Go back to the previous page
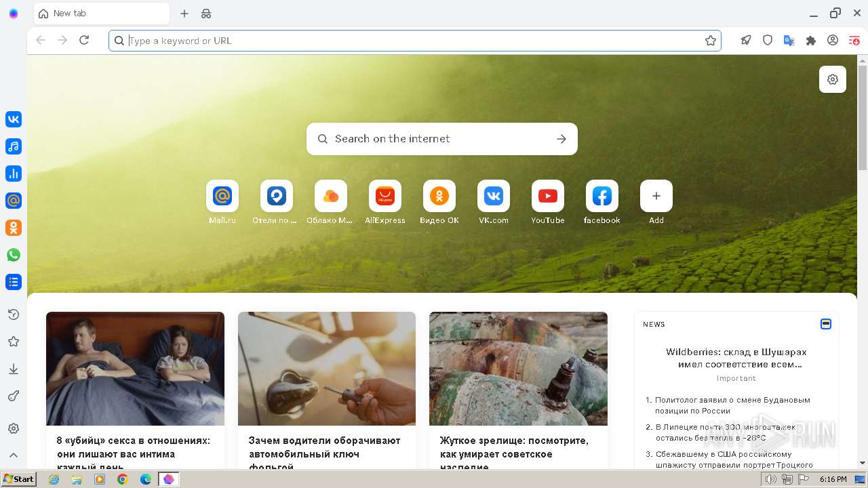Viewport: 868px width, 488px height. pos(41,41)
